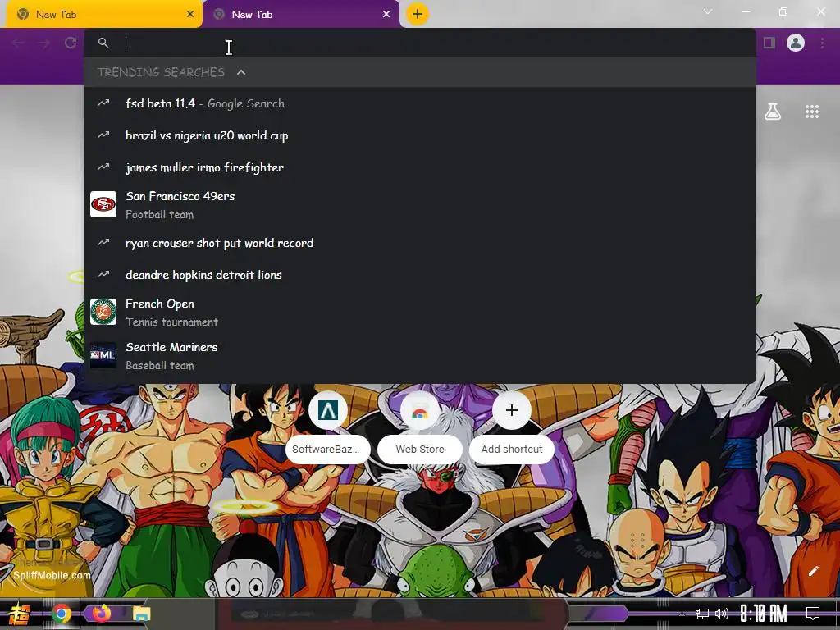This screenshot has height=630, width=840.
Task: Open the Chrome three-dot menu
Action: click(x=822, y=43)
